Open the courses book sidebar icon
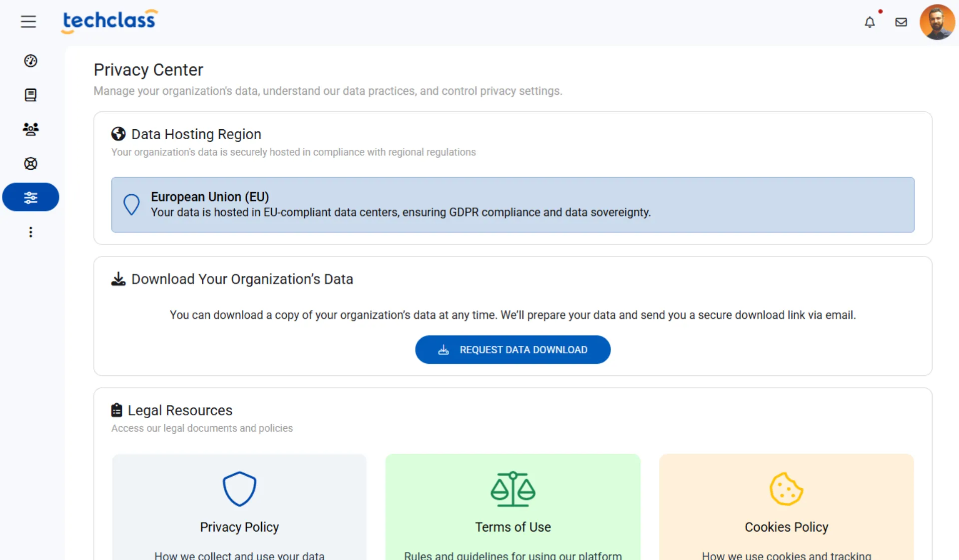The height and width of the screenshot is (560, 959). (x=30, y=95)
